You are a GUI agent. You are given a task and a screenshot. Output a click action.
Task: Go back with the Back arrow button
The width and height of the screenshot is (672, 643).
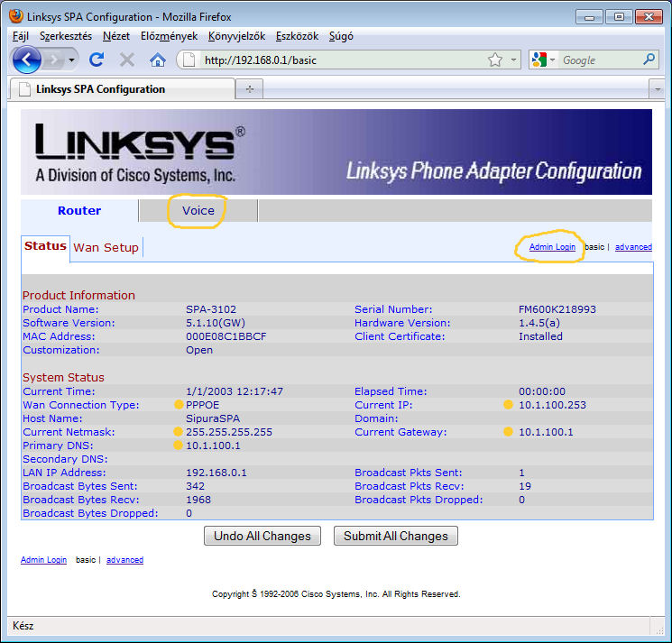(26, 60)
